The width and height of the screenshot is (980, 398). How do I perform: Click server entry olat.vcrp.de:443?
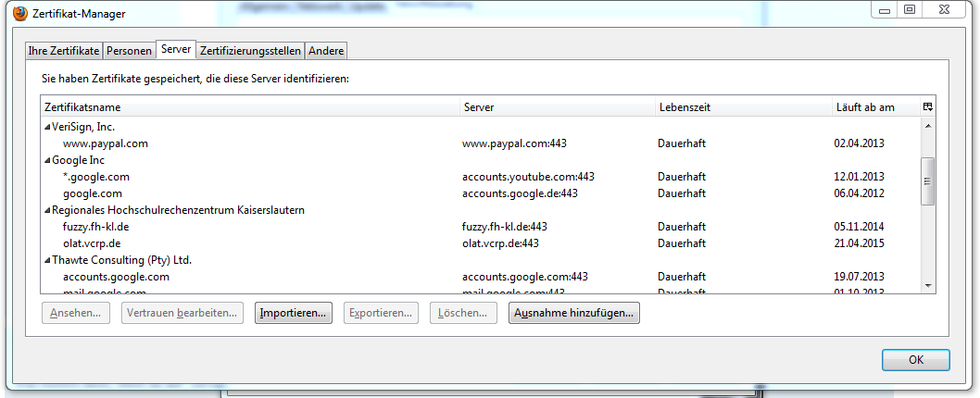click(500, 243)
